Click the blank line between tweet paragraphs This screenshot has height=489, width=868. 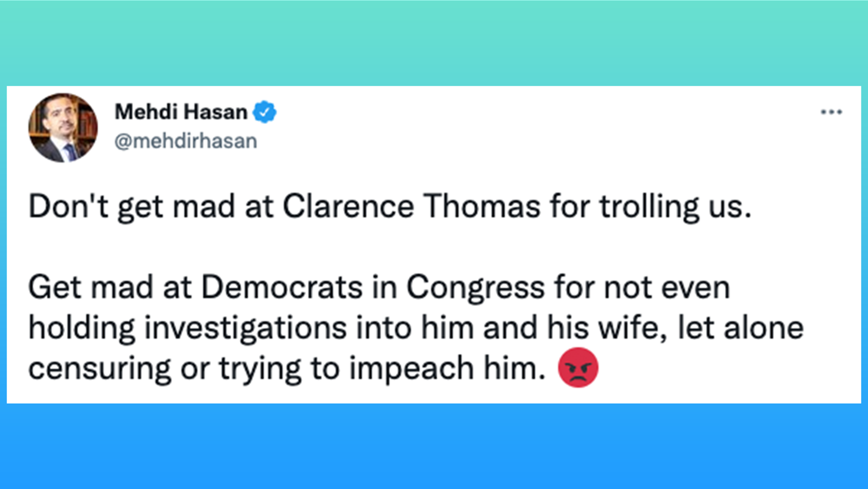coord(434,247)
